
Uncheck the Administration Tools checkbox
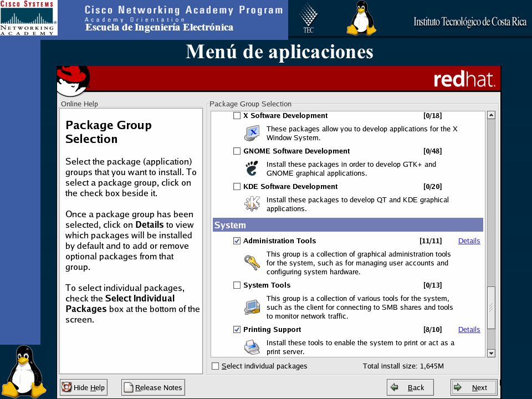tap(237, 241)
